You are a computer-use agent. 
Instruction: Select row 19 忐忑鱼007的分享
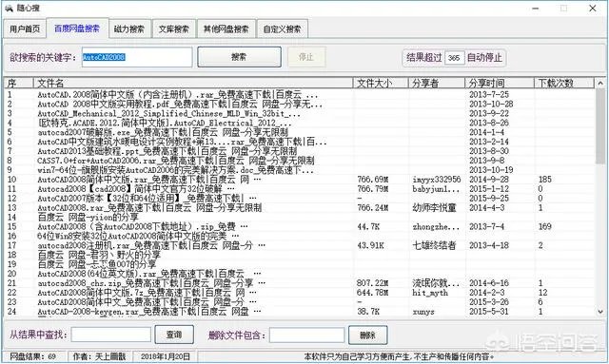click(x=300, y=264)
